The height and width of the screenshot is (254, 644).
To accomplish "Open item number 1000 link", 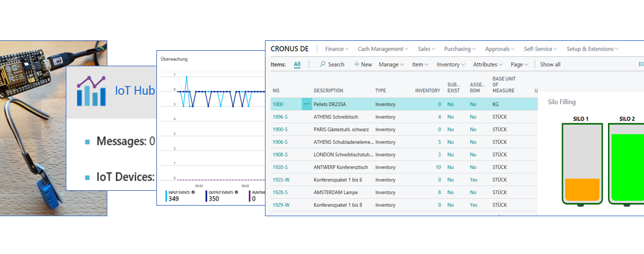I will [x=278, y=104].
